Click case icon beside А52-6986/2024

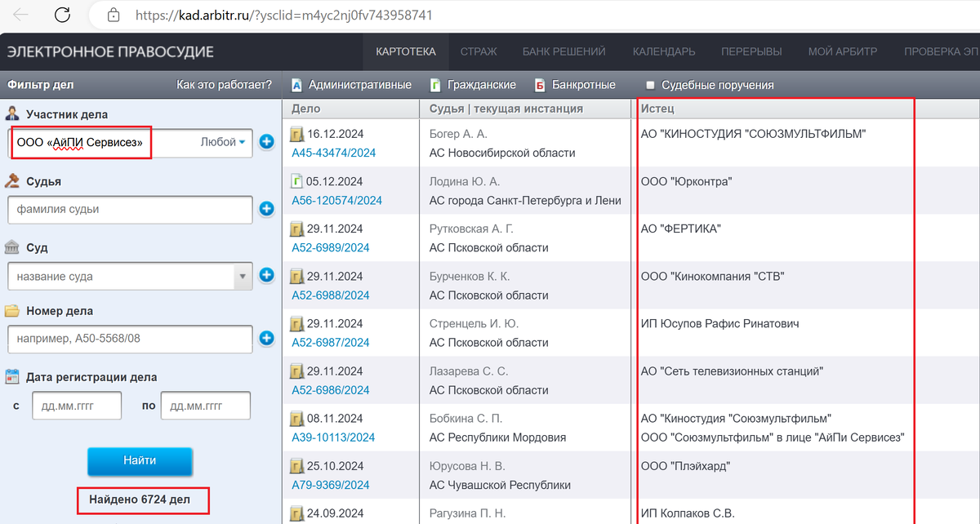(298, 371)
